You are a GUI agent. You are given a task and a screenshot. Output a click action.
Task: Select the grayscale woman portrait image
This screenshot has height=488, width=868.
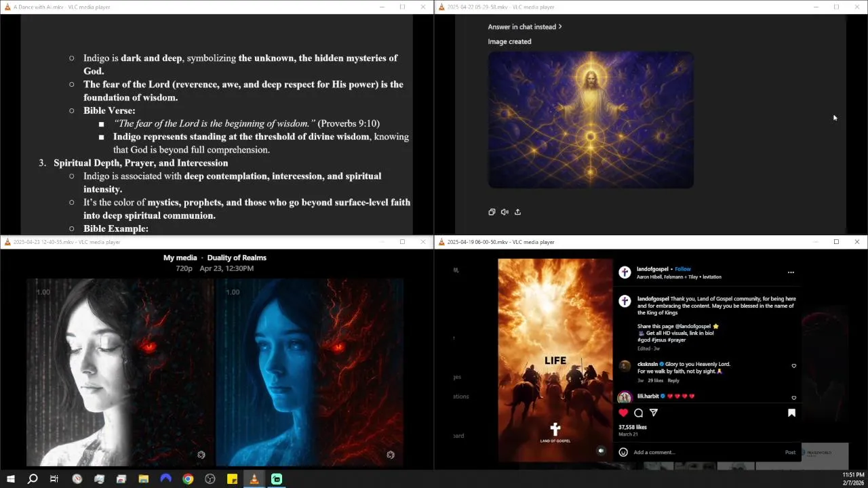[x=120, y=372]
